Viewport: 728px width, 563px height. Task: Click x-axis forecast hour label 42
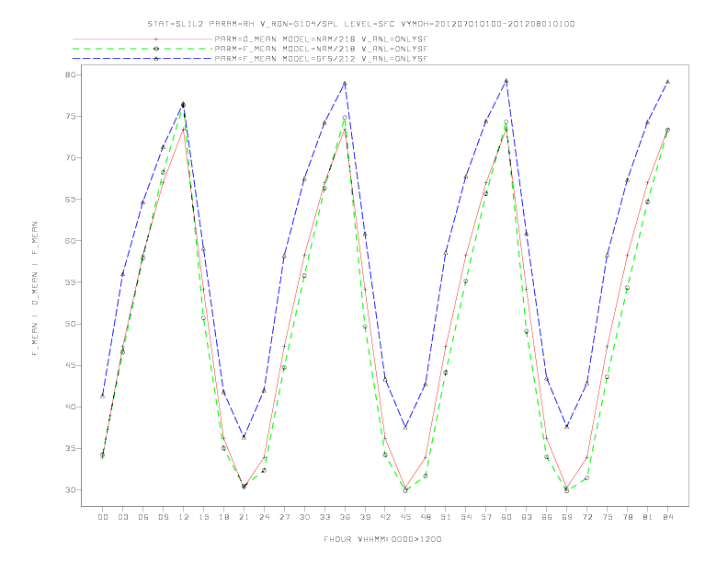[385, 517]
